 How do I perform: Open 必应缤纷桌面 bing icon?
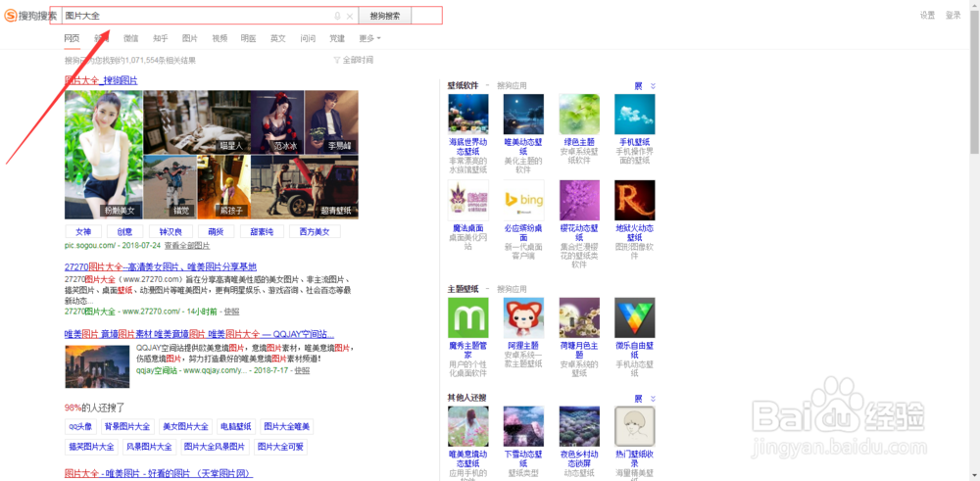pos(523,201)
